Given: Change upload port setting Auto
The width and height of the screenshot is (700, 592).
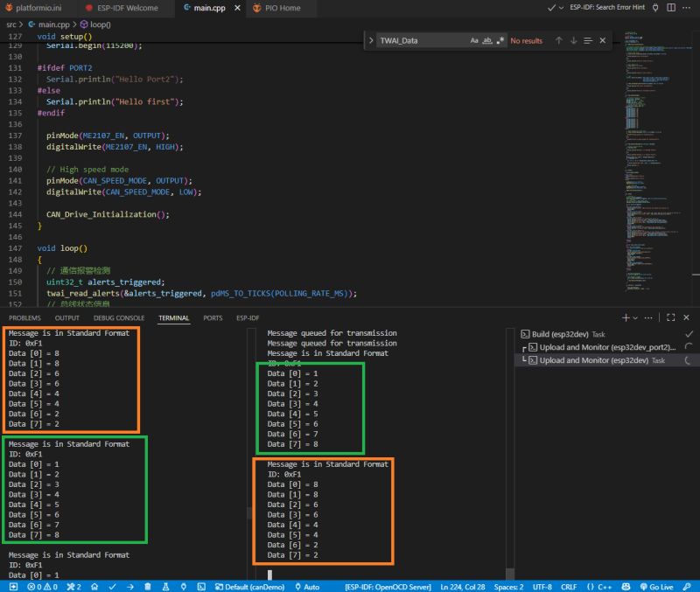Looking at the screenshot, I should 307,587.
